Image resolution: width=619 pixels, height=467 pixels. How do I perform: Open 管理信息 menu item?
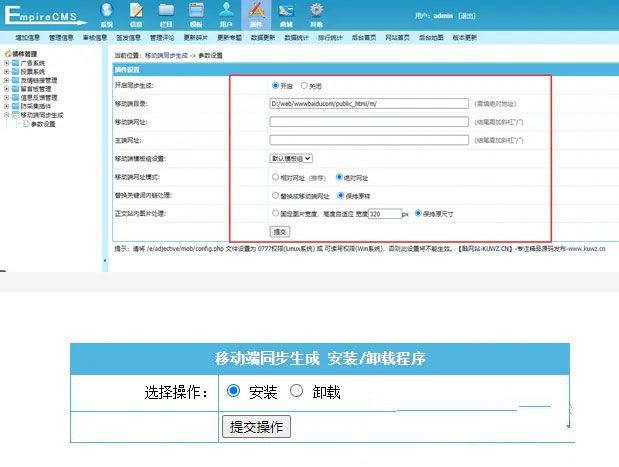61,38
